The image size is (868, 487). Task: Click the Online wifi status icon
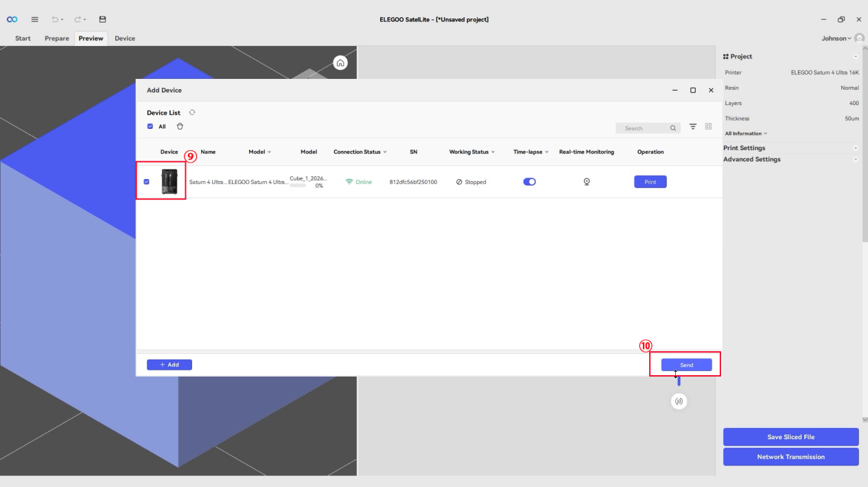coord(349,182)
